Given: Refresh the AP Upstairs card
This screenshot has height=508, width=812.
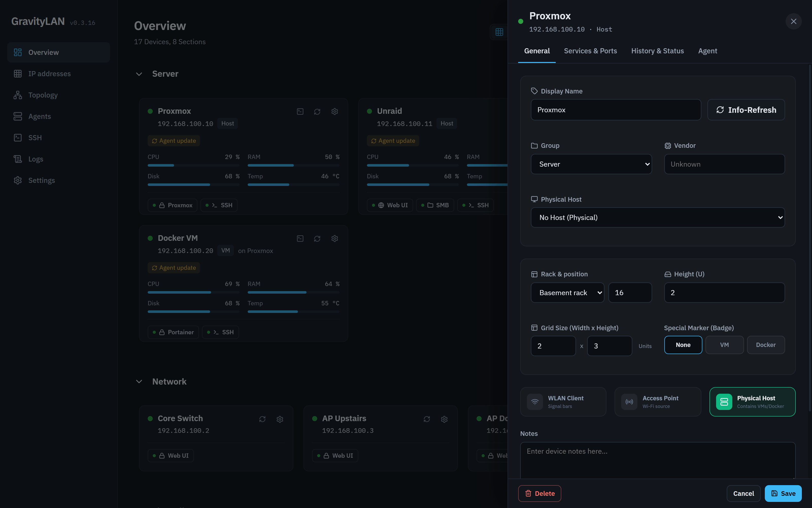Looking at the screenshot, I should (427, 419).
